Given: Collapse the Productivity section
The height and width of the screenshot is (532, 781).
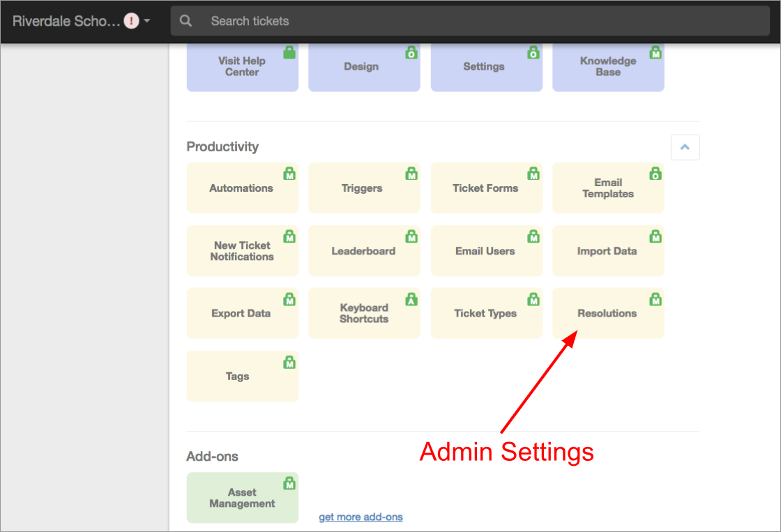Looking at the screenshot, I should (685, 147).
